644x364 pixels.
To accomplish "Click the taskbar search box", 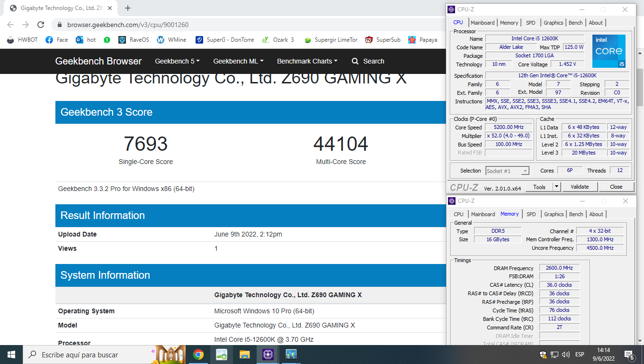I will [105, 355].
